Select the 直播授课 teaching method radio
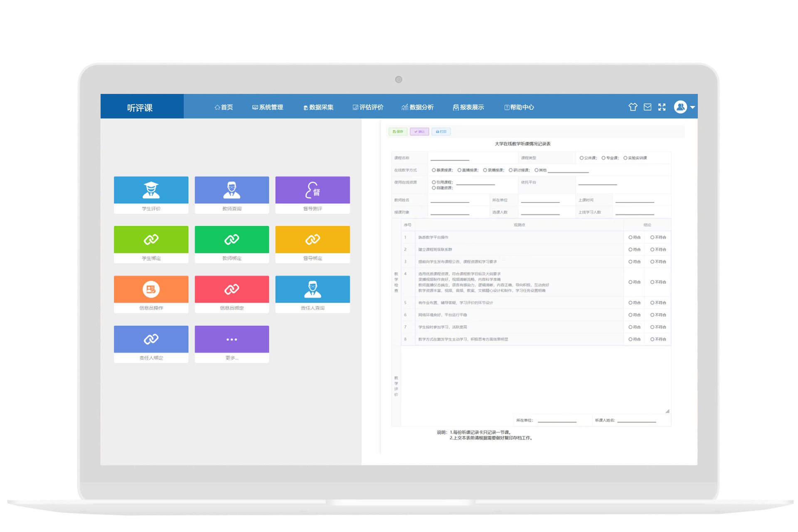 (460, 170)
